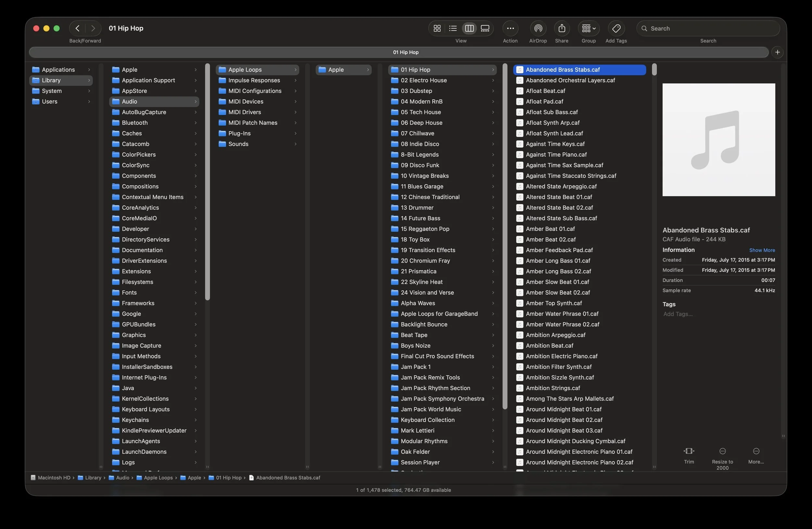Click the Share toolbar icon
The image size is (812, 529).
coord(562,28)
